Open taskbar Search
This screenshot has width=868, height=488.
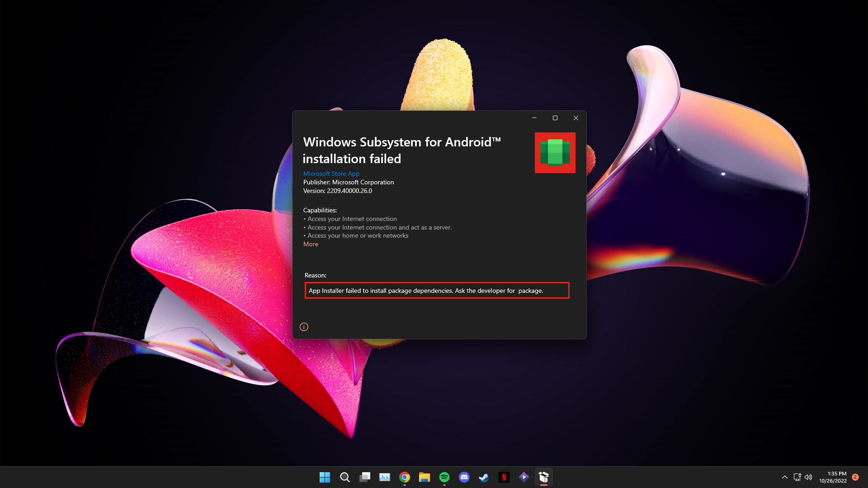point(344,477)
